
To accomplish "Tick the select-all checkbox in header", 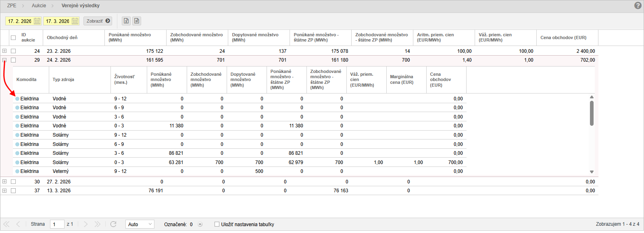I will [x=13, y=37].
